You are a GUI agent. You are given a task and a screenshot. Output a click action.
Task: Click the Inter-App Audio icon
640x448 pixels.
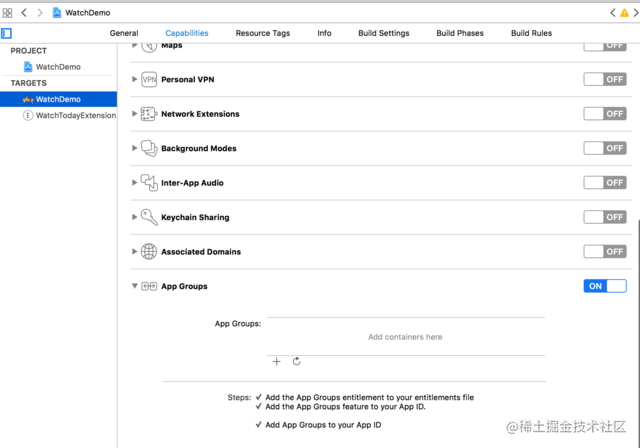click(149, 183)
